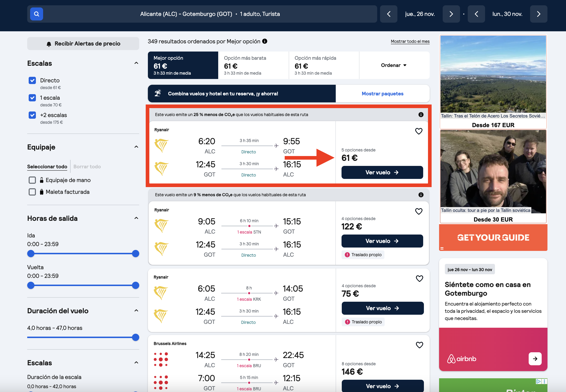Open the Ordenar sort dropdown
566x392 pixels.
(x=394, y=65)
